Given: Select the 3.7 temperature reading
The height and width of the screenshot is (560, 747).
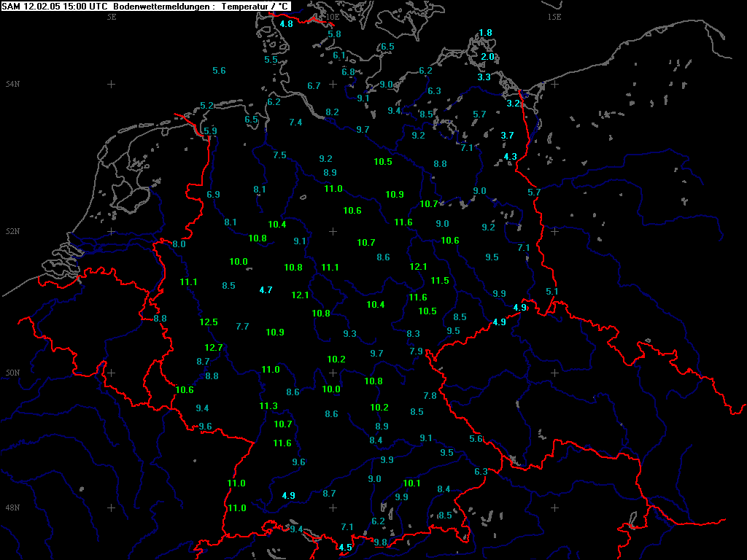Looking at the screenshot, I should tap(508, 135).
